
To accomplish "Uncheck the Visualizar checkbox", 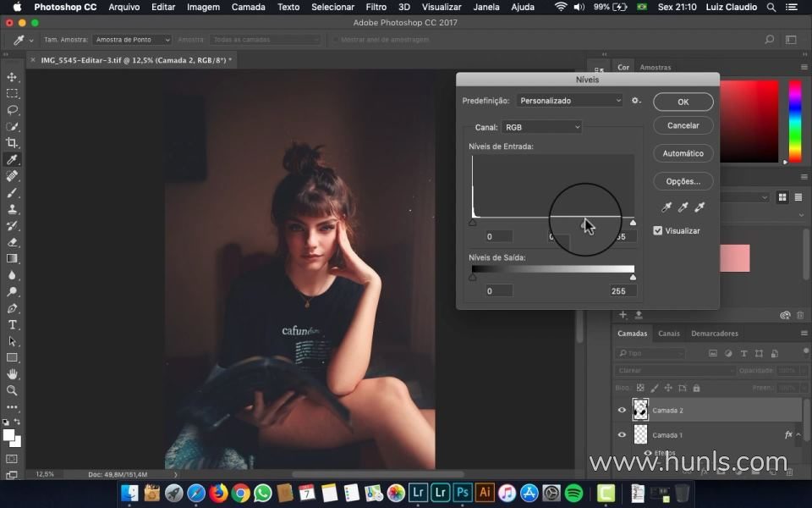I will (658, 230).
